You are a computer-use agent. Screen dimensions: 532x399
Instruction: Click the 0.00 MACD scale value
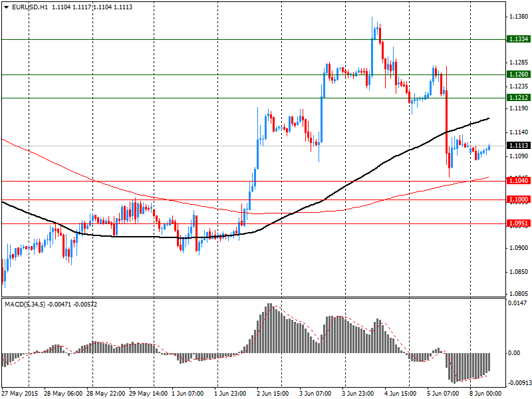pyautogui.click(x=514, y=353)
